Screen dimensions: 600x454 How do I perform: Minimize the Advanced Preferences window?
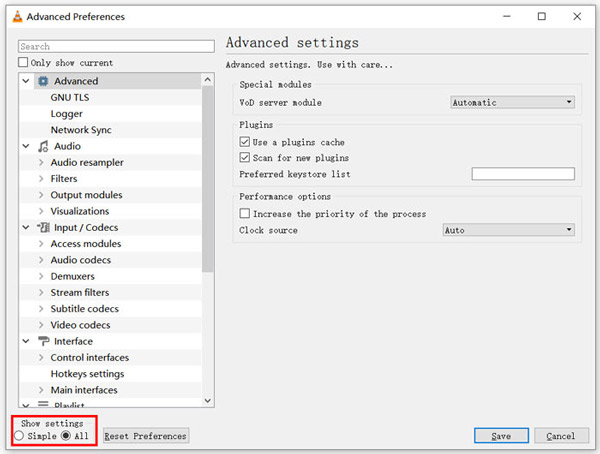[507, 16]
